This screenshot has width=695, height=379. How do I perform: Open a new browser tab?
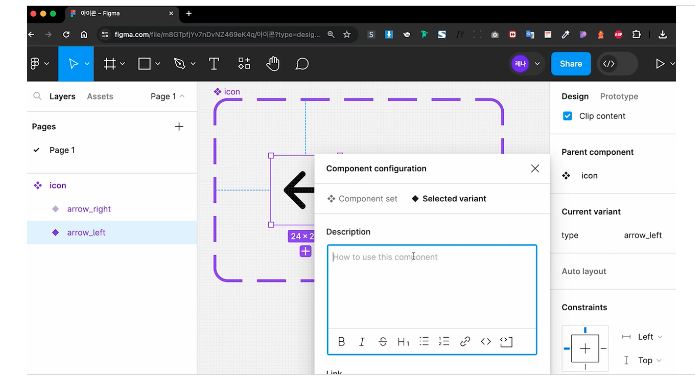189,14
